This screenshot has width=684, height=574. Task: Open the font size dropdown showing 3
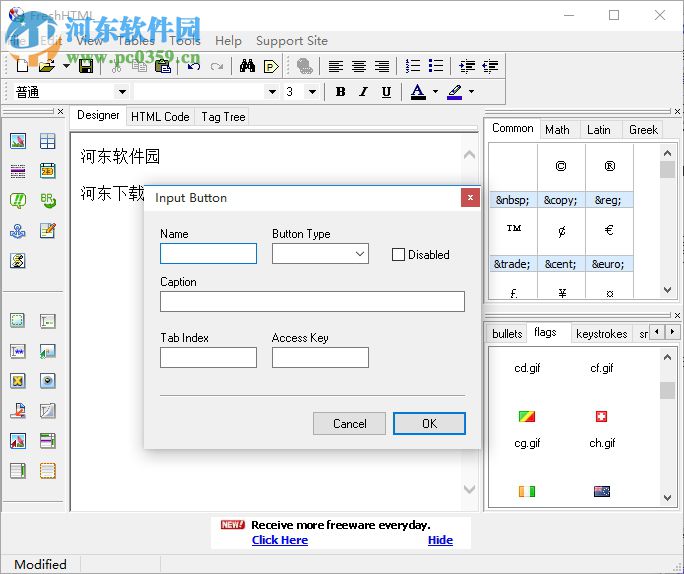[312, 92]
